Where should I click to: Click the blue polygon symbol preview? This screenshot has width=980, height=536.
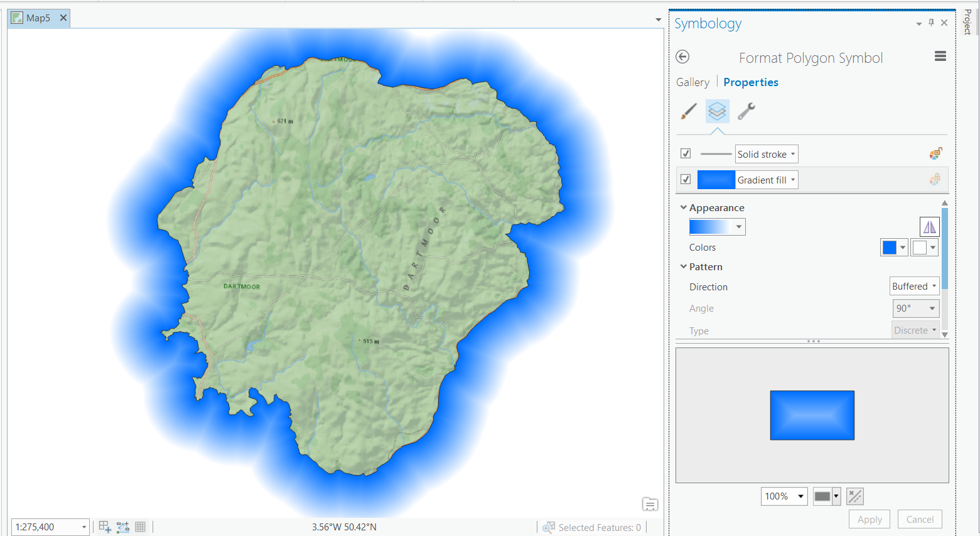(812, 415)
